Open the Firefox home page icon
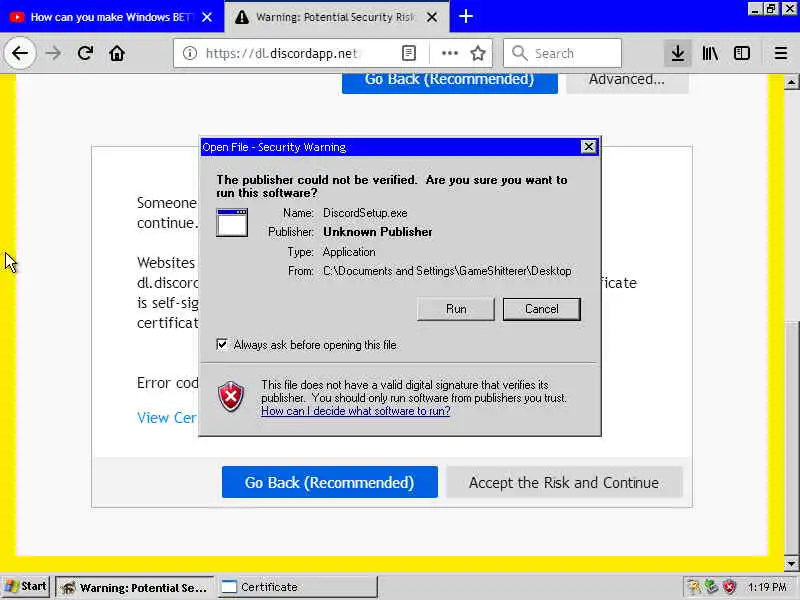The width and height of the screenshot is (800, 600). tap(117, 53)
